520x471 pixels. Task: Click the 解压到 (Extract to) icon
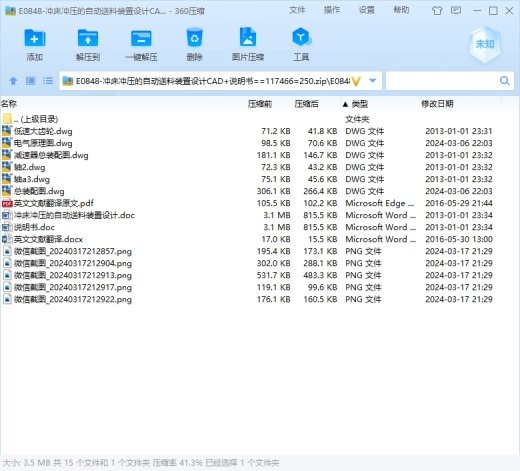tap(88, 38)
